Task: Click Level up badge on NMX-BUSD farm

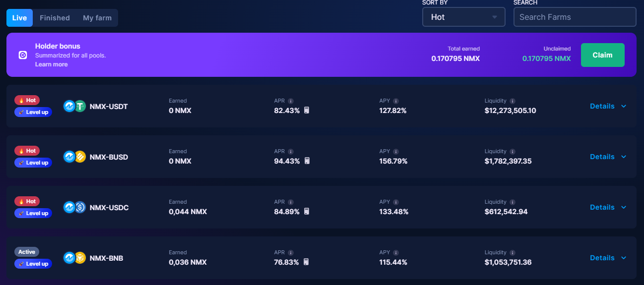Action: [x=33, y=163]
